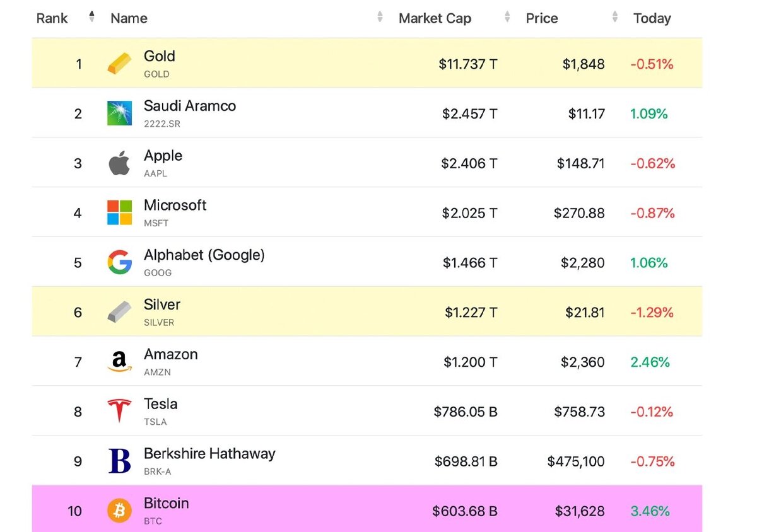The image size is (757, 532).
Task: Open the Berkshire Hathaway name link
Action: pyautogui.click(x=209, y=454)
